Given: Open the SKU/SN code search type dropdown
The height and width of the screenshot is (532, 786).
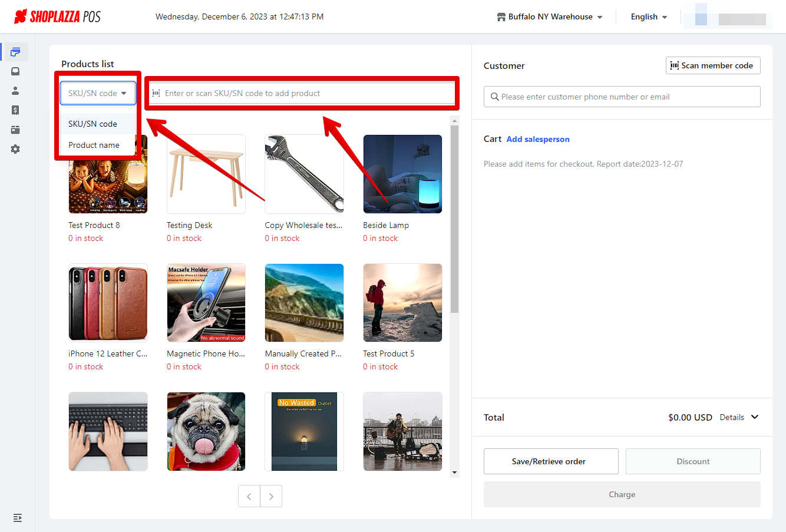Looking at the screenshot, I should (98, 93).
